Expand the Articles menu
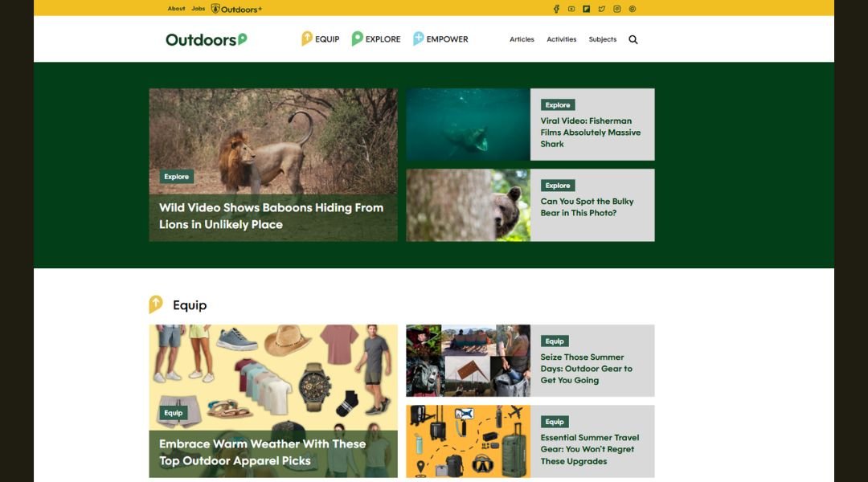The image size is (868, 482). point(522,39)
